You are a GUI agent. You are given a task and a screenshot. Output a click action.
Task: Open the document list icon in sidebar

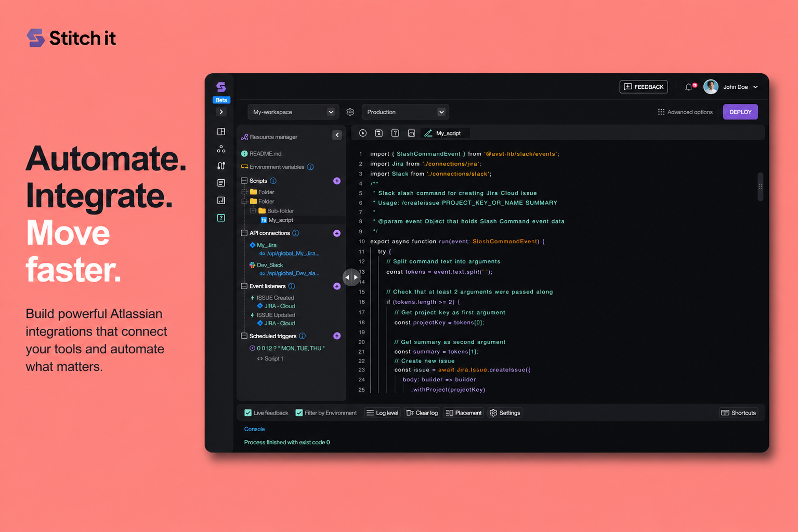(x=221, y=183)
